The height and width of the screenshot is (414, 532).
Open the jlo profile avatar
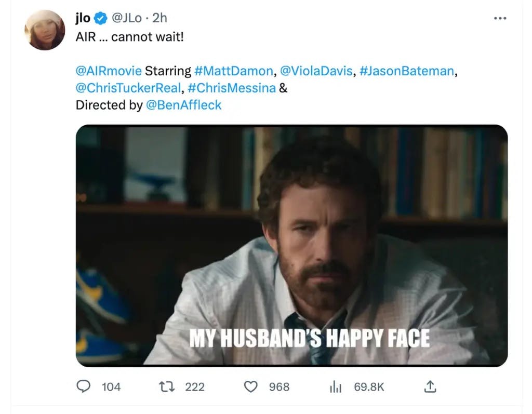click(x=45, y=30)
